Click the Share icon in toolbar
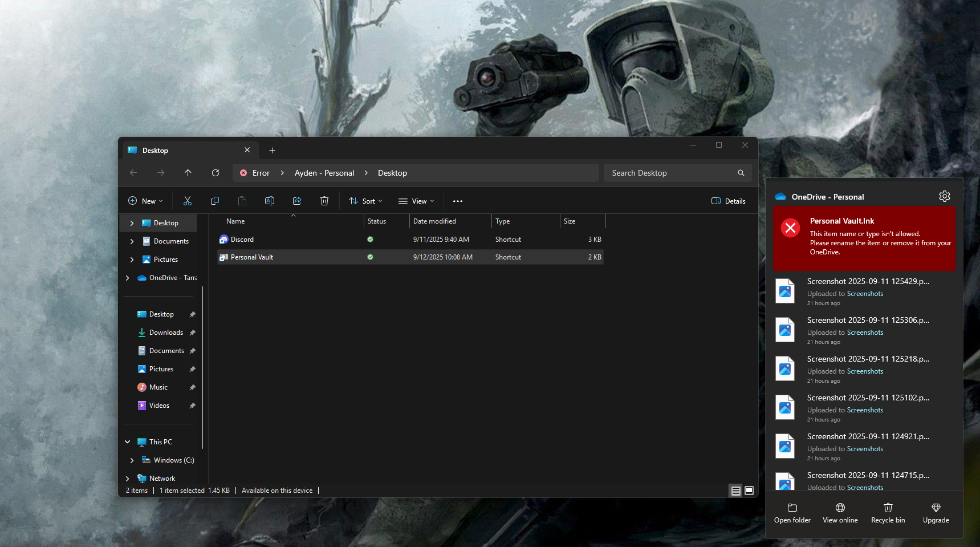The width and height of the screenshot is (980, 547). tap(297, 201)
